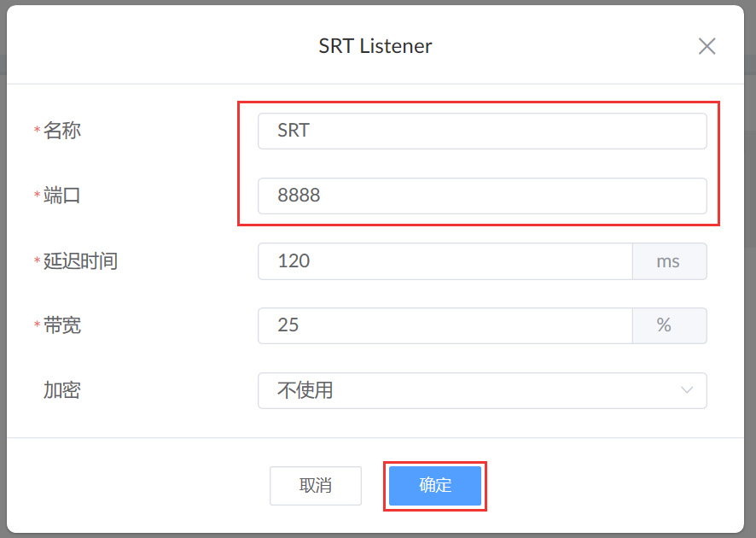Click the ms unit suffix box
Image resolution: width=756 pixels, height=538 pixels.
point(669,261)
